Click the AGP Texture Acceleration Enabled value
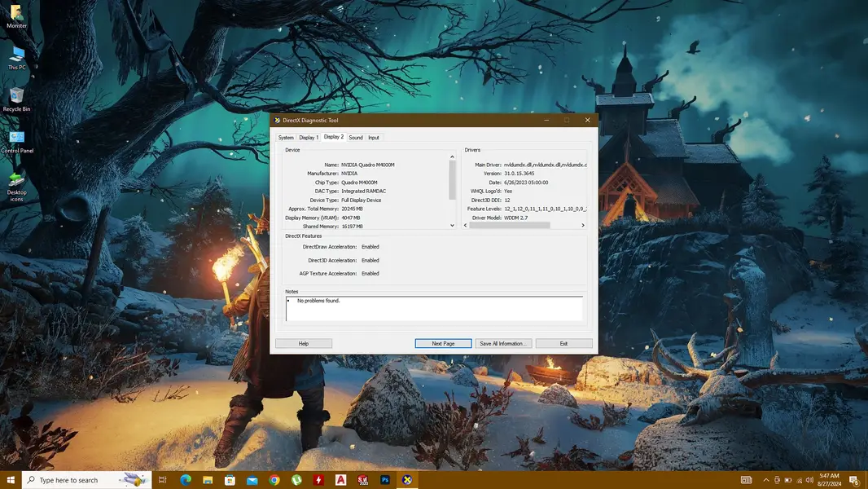Image resolution: width=868 pixels, height=489 pixels. coord(370,274)
